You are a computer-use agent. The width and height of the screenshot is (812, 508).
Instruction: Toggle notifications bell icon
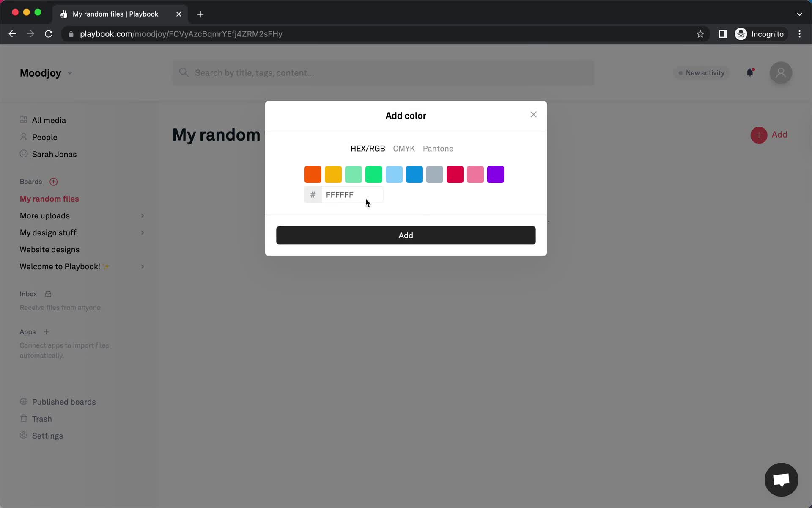pyautogui.click(x=750, y=72)
